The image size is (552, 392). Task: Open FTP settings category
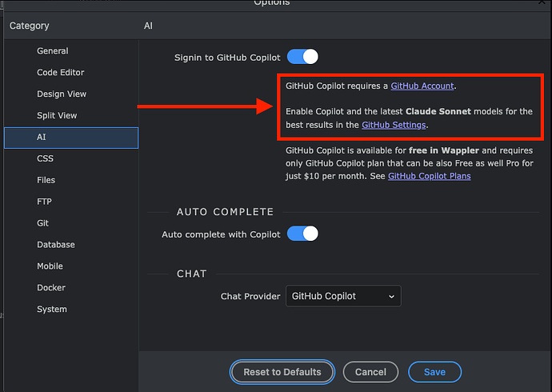(x=45, y=202)
